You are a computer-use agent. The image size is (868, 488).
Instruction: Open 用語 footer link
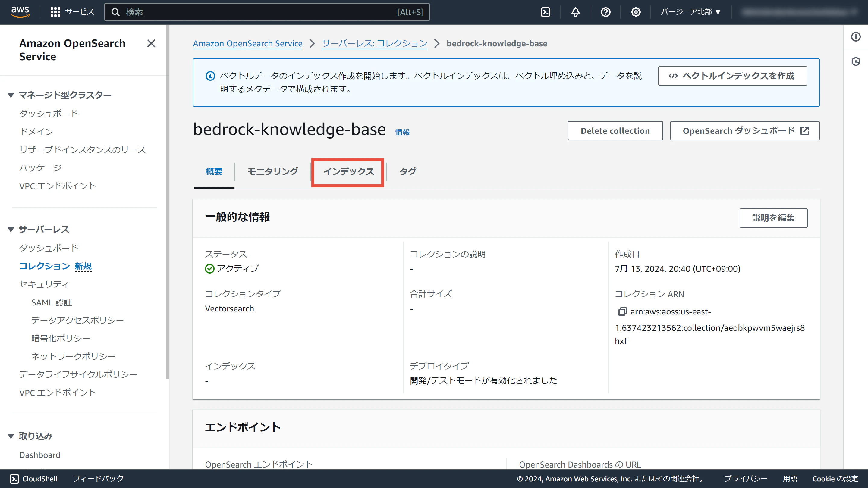click(790, 479)
